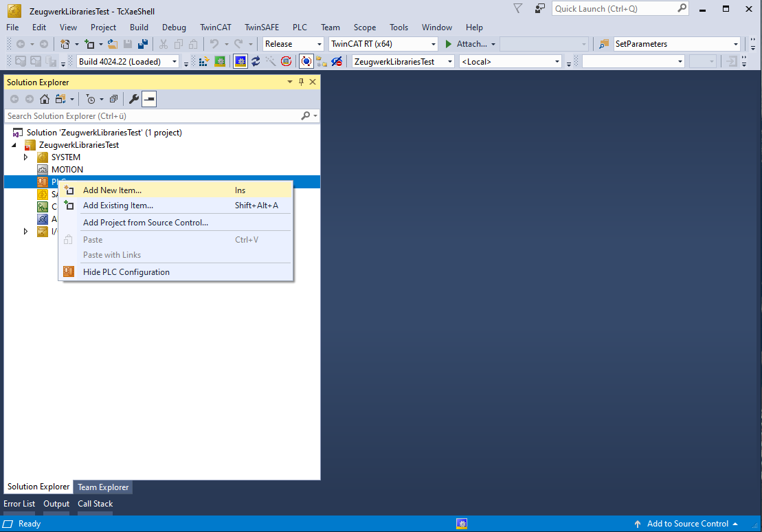The width and height of the screenshot is (762, 532).
Task: Click the notifications filter funnel icon
Action: click(x=518, y=8)
